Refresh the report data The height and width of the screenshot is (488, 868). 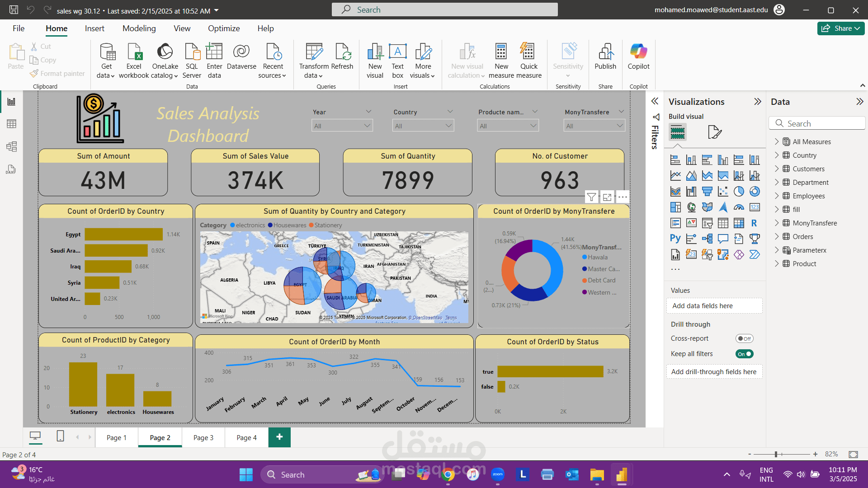342,59
